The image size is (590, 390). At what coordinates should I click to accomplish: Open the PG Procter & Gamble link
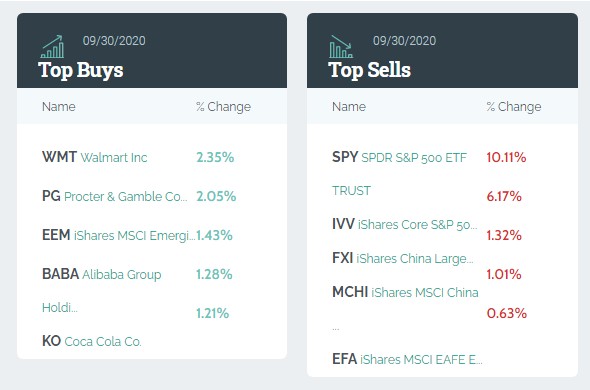coord(115,196)
